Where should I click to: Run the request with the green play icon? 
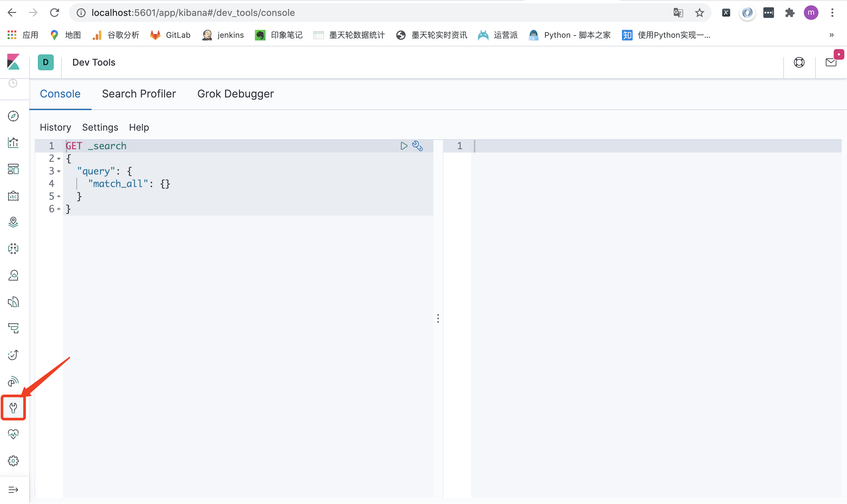[404, 146]
